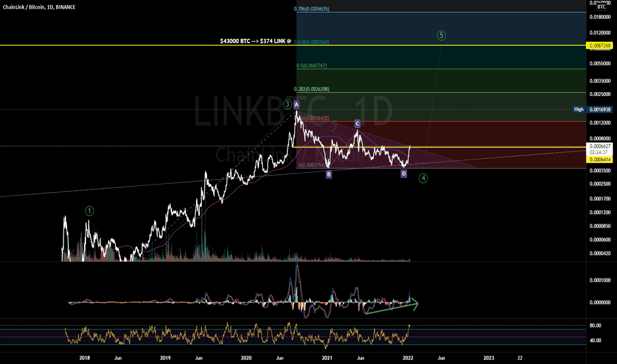Click the 0.0001200 price axis value

pyautogui.click(x=600, y=212)
